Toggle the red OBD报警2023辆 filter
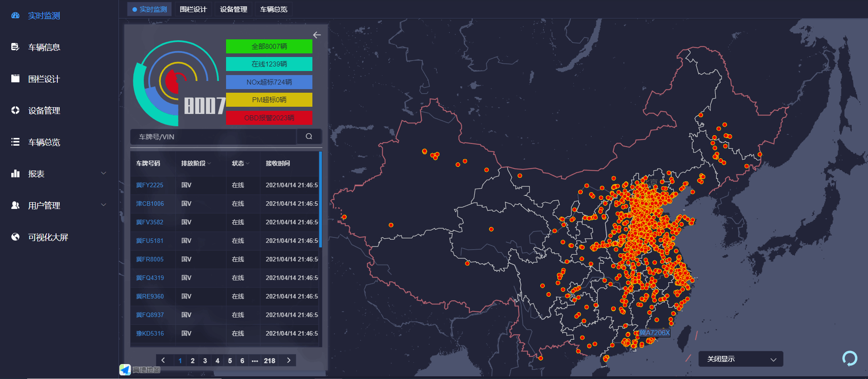This screenshot has width=868, height=379. 269,118
